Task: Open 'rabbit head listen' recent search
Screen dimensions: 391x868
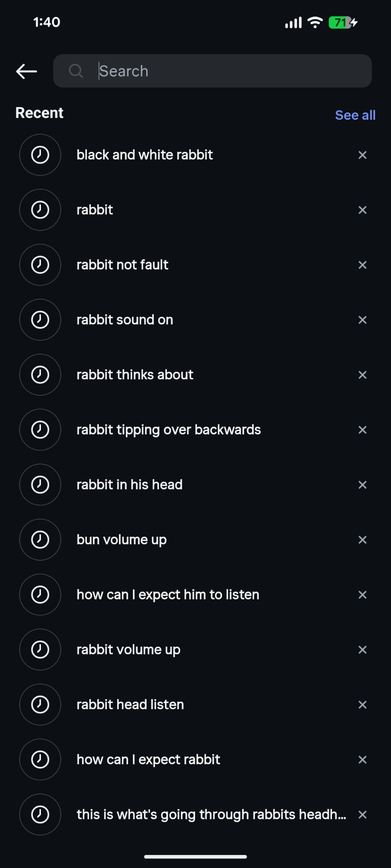Action: 130,704
